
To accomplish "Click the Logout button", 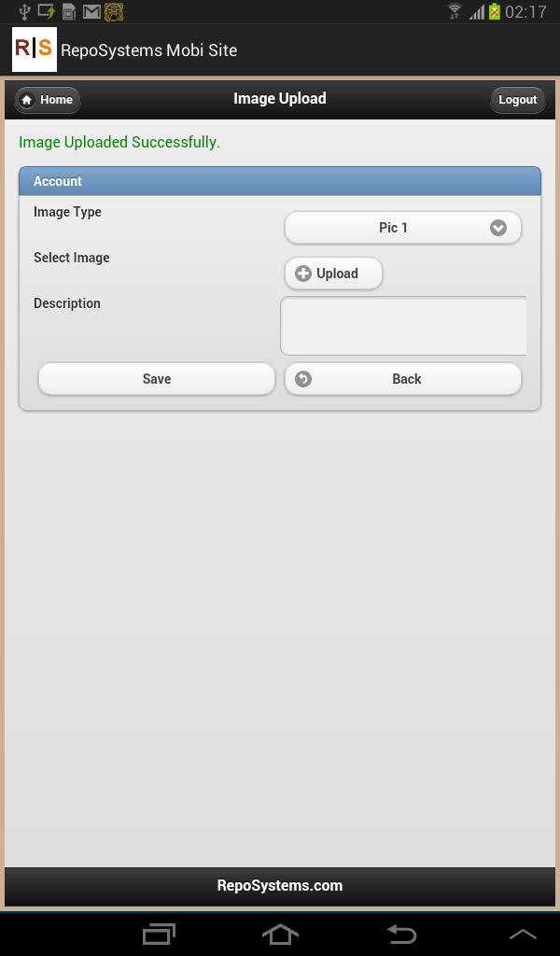I will pos(517,100).
